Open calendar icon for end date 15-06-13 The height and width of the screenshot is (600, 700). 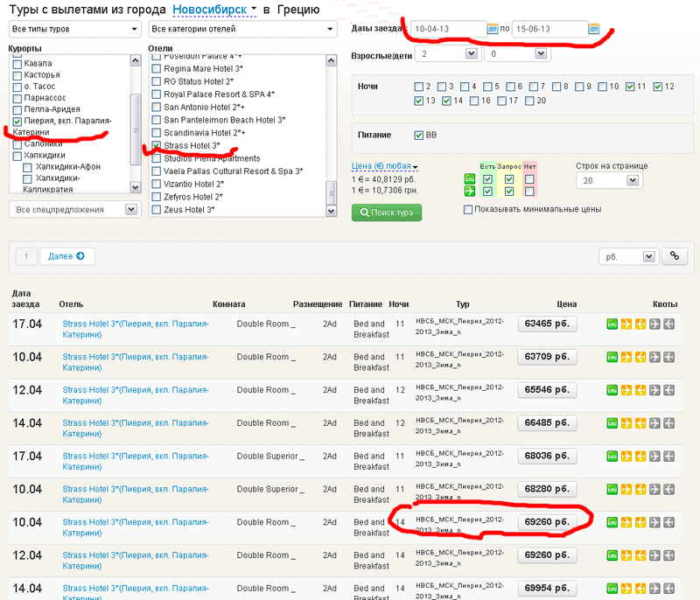[594, 29]
